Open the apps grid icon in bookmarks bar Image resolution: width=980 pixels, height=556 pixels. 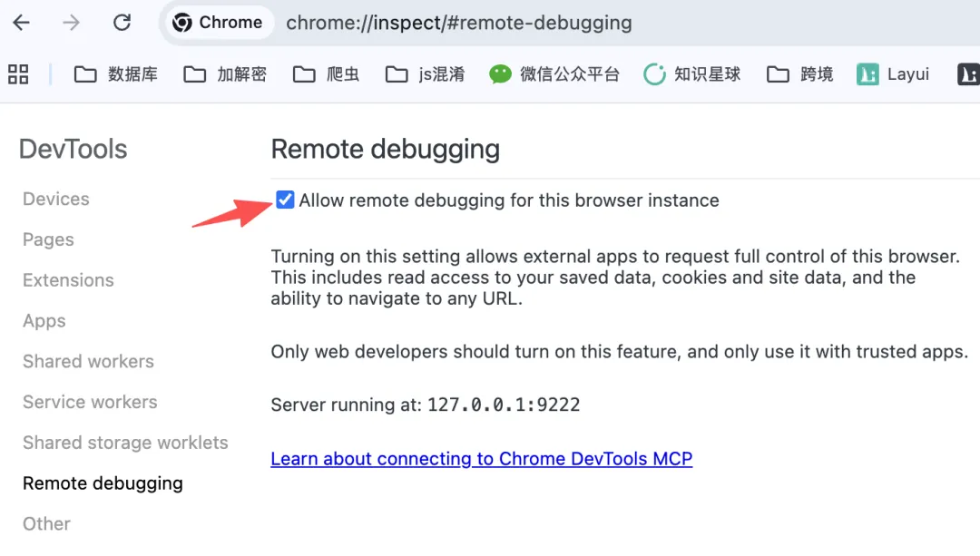(18, 74)
